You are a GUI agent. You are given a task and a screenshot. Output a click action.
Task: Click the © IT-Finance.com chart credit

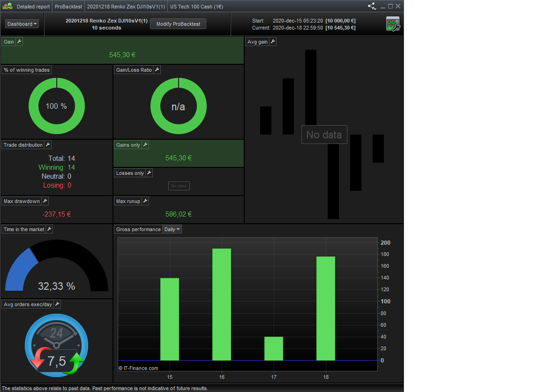tap(138, 368)
